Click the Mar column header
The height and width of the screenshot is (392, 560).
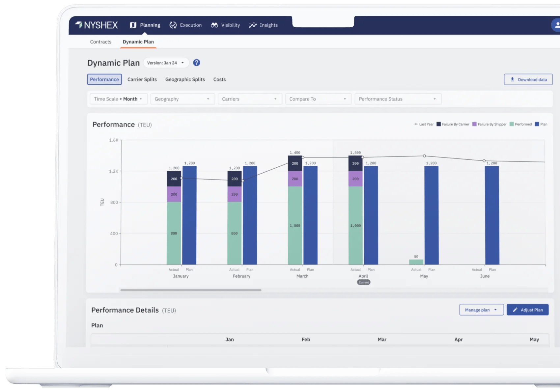382,339
